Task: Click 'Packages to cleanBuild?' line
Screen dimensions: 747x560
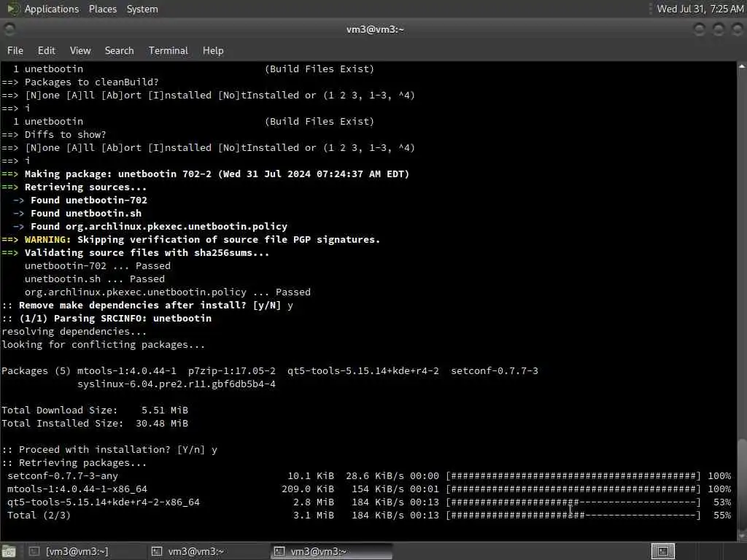Action: pos(80,82)
